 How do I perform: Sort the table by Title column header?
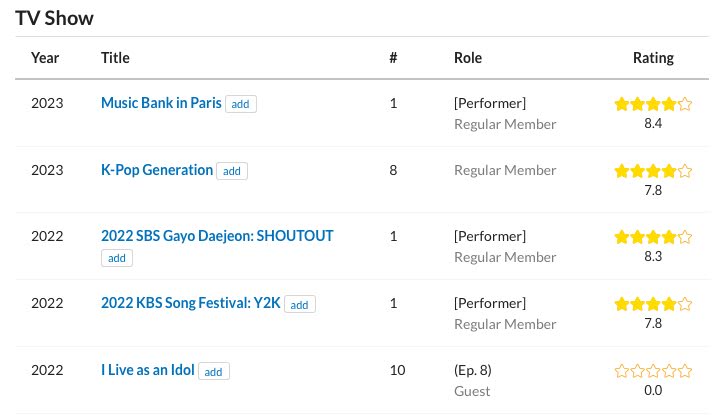(x=116, y=58)
